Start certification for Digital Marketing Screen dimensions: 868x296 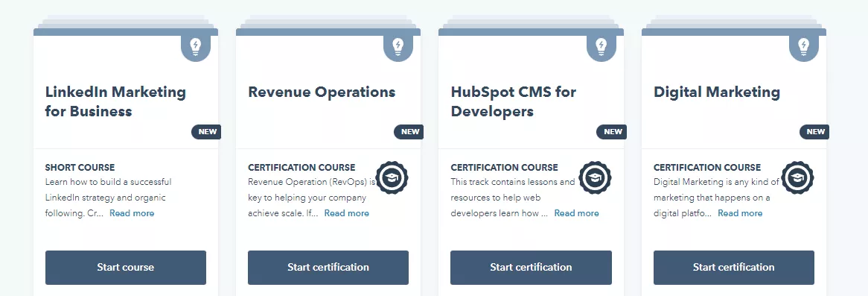point(734,268)
